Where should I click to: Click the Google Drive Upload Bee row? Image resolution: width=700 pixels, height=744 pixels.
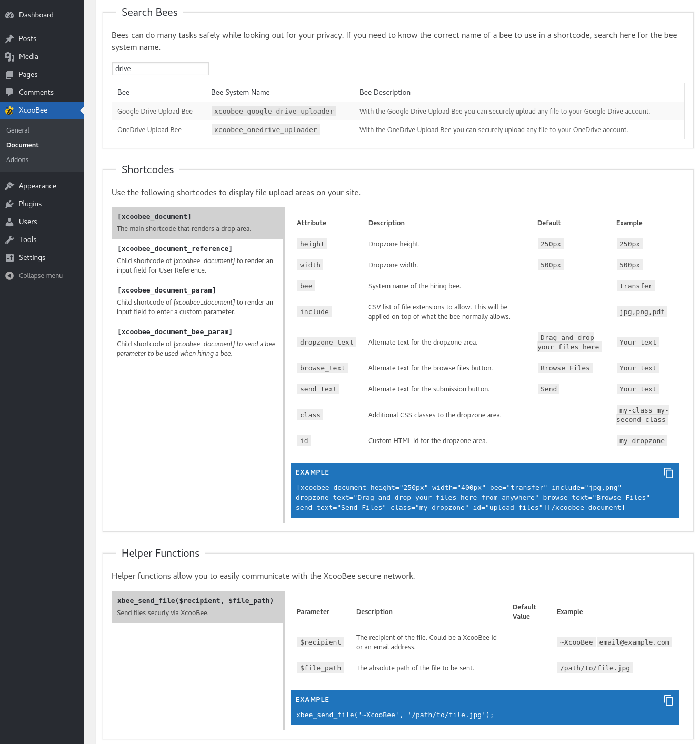coord(398,111)
